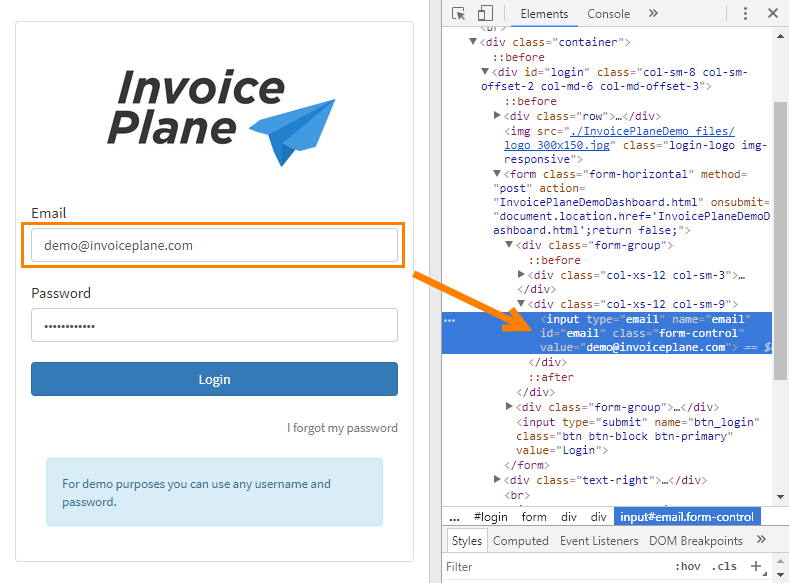The image size is (789, 583).
Task: Open the I forgot my password link
Action: pyautogui.click(x=342, y=428)
